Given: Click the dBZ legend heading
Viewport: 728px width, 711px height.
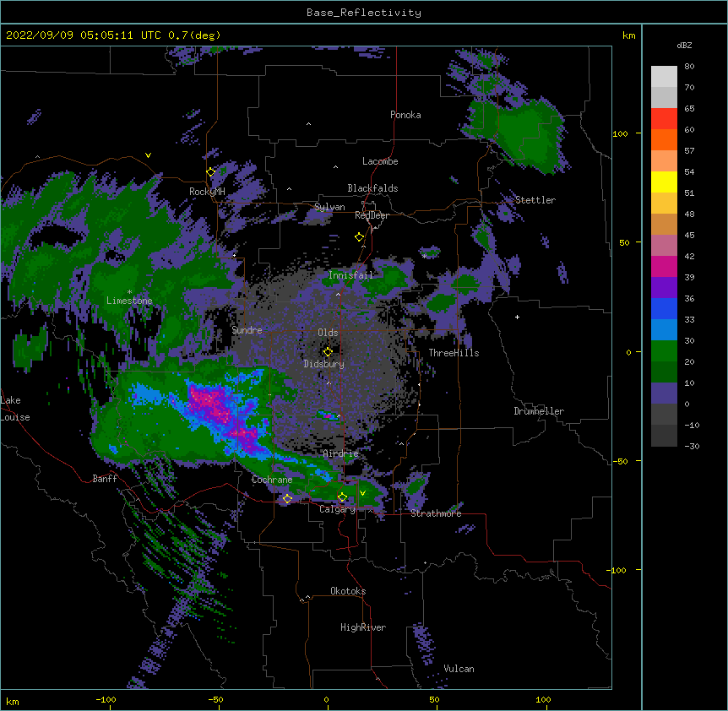Looking at the screenshot, I should [684, 45].
